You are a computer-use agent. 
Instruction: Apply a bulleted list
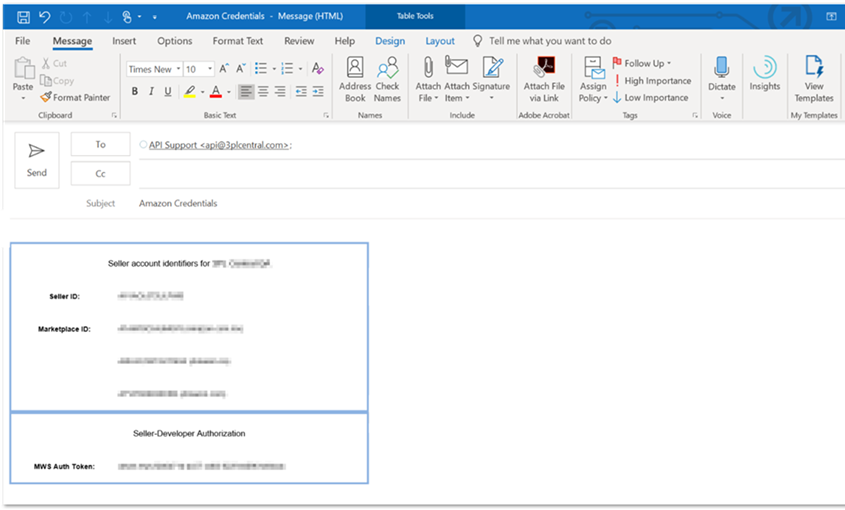[261, 68]
